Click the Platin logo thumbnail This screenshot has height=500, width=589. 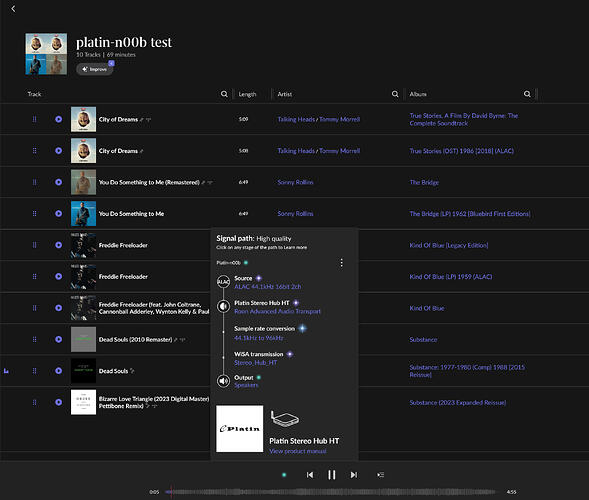pos(240,429)
